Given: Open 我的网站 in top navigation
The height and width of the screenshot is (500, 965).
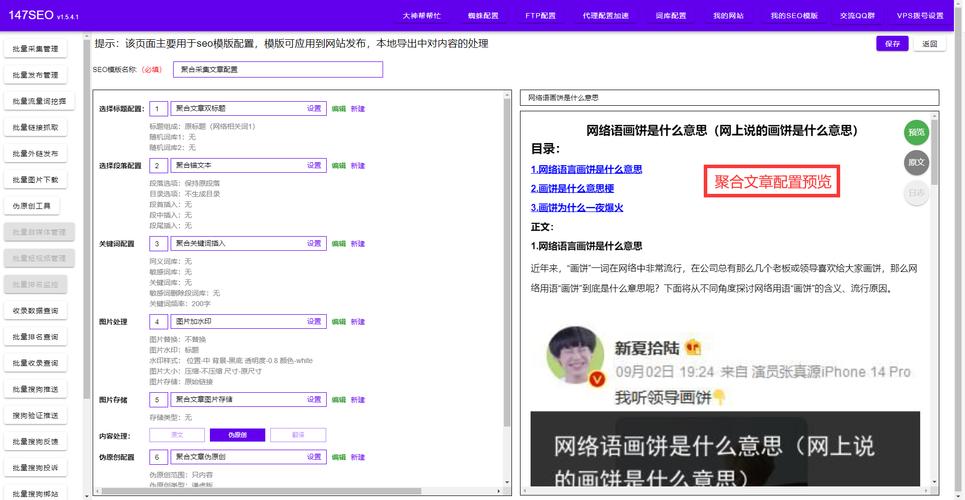Looking at the screenshot, I should (x=729, y=16).
